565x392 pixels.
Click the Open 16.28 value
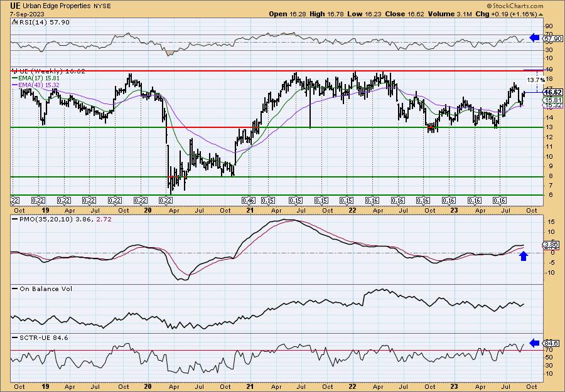286,14
